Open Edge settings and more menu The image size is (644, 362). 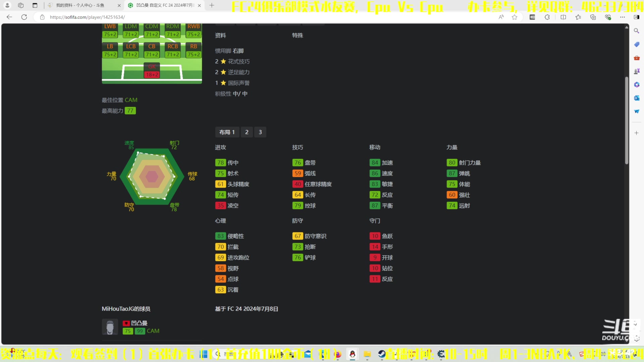pyautogui.click(x=623, y=17)
